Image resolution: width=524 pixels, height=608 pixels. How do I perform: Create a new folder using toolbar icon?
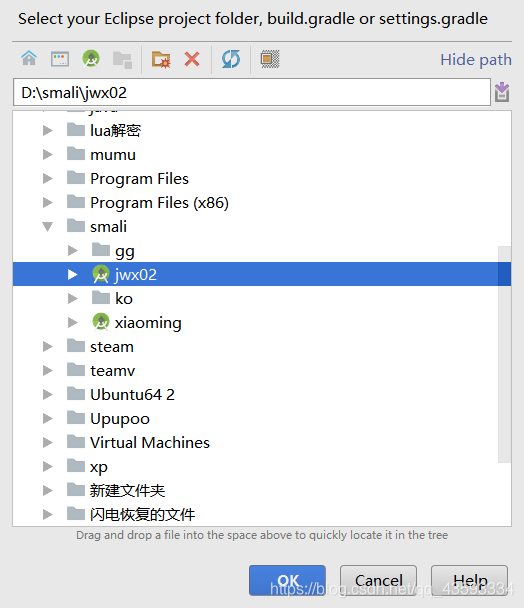point(161,59)
